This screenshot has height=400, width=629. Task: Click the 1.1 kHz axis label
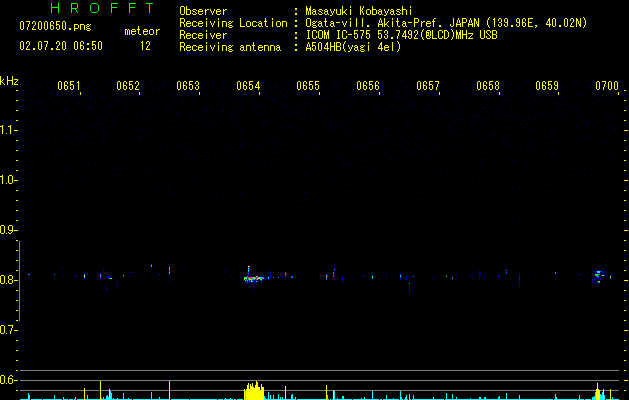click(x=8, y=130)
